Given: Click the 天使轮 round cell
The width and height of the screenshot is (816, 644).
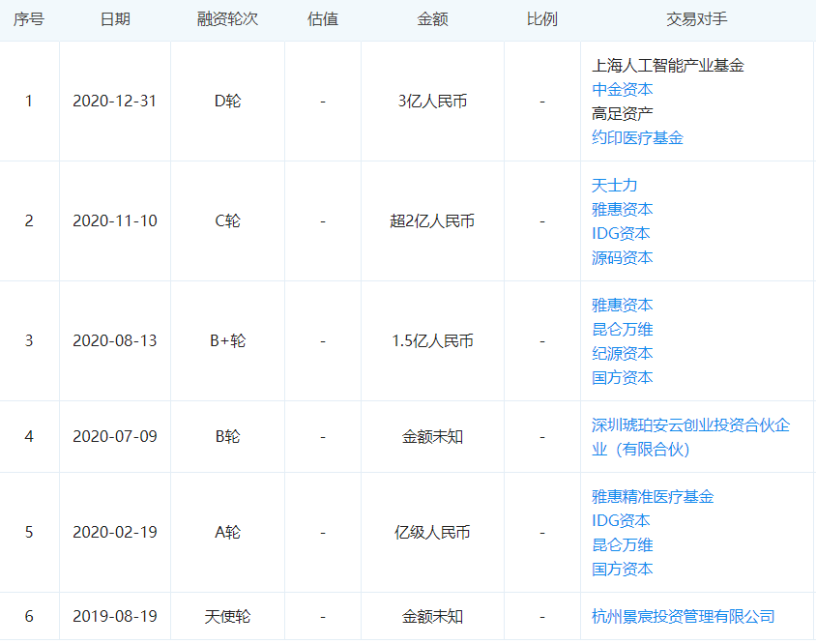Looking at the screenshot, I should 227,616.
